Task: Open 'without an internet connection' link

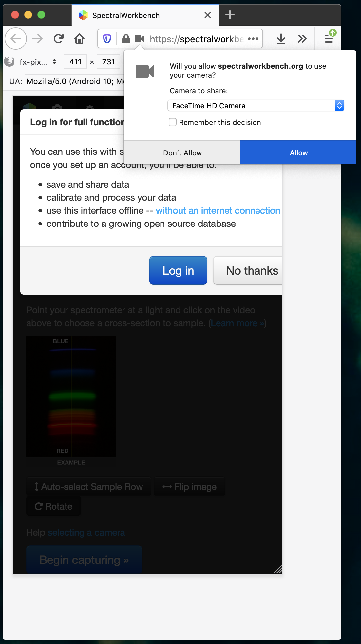Action: (218, 211)
